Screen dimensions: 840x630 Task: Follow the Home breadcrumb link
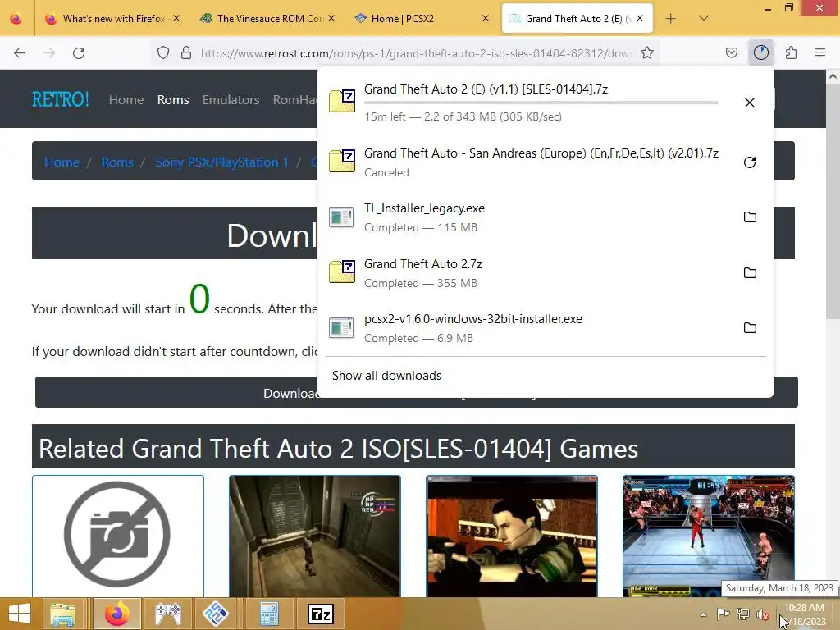(x=62, y=162)
